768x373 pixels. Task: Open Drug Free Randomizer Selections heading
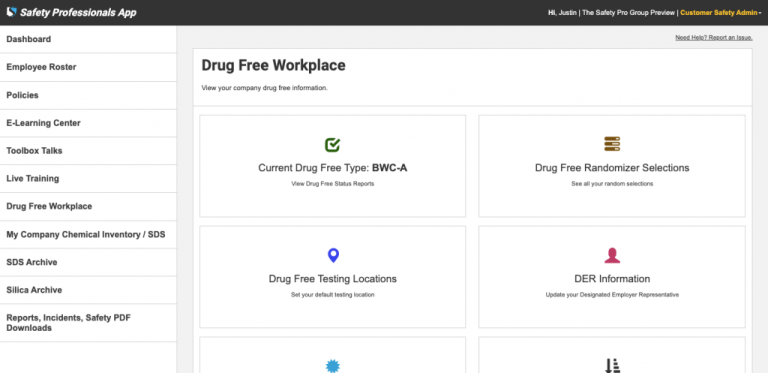click(x=612, y=168)
